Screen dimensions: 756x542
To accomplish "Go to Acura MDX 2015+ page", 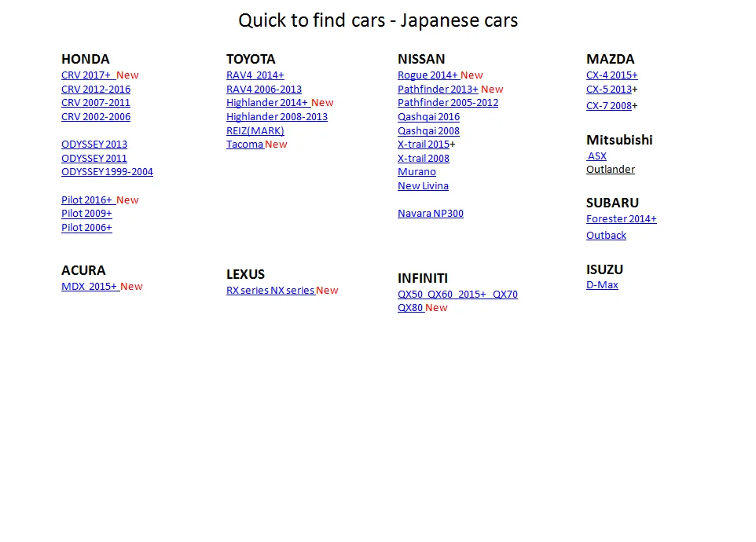I will (x=90, y=287).
